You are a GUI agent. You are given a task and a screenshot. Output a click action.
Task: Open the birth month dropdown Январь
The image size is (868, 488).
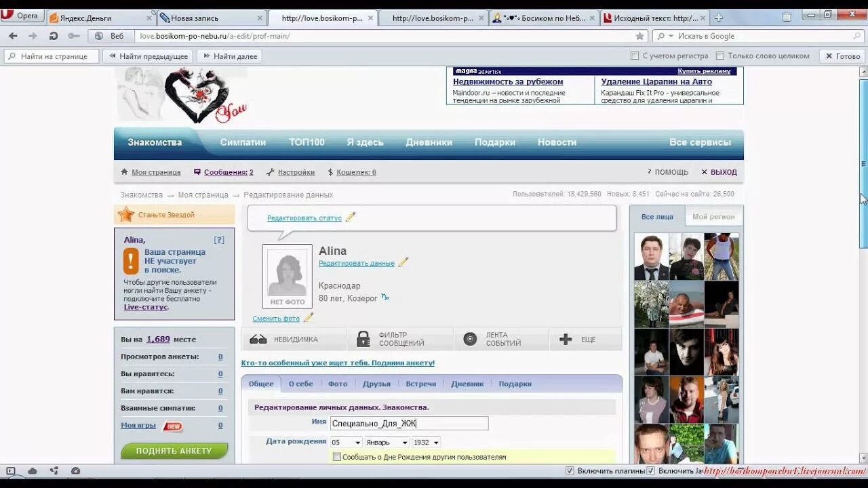tap(387, 443)
